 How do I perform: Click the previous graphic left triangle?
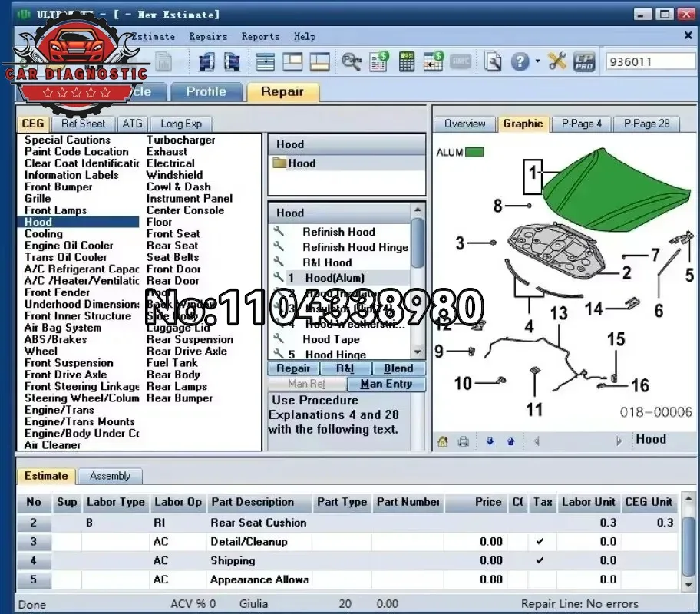[x=537, y=441]
